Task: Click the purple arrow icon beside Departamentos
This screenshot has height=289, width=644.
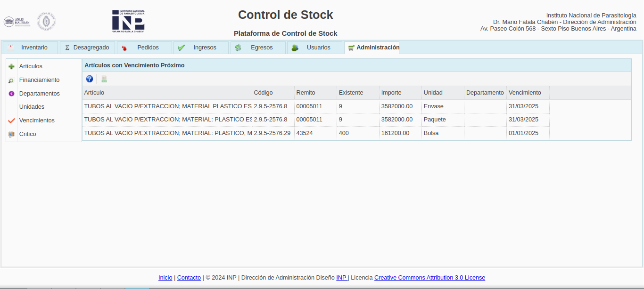Action: click(x=12, y=94)
